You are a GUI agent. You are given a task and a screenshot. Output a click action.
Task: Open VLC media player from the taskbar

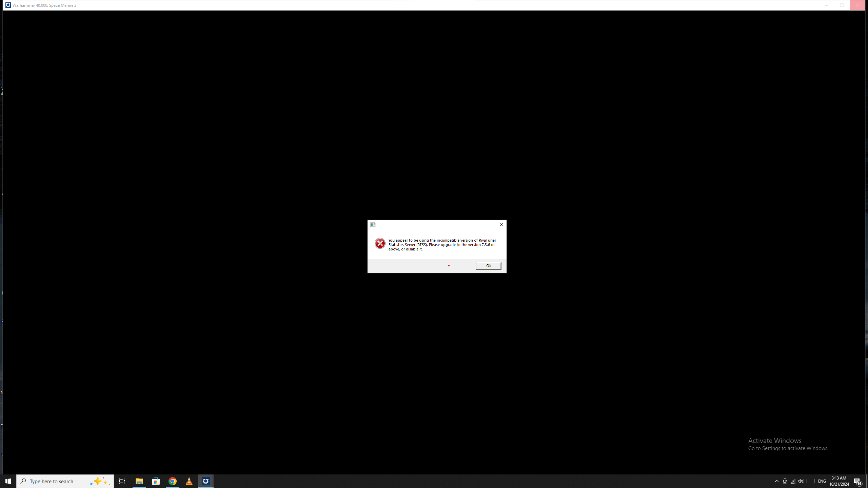click(x=189, y=481)
